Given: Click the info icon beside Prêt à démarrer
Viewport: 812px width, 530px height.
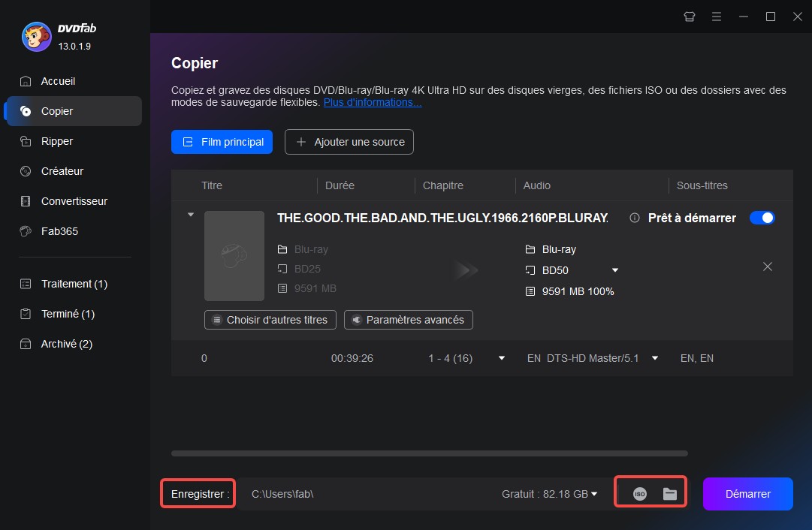Looking at the screenshot, I should [x=635, y=218].
